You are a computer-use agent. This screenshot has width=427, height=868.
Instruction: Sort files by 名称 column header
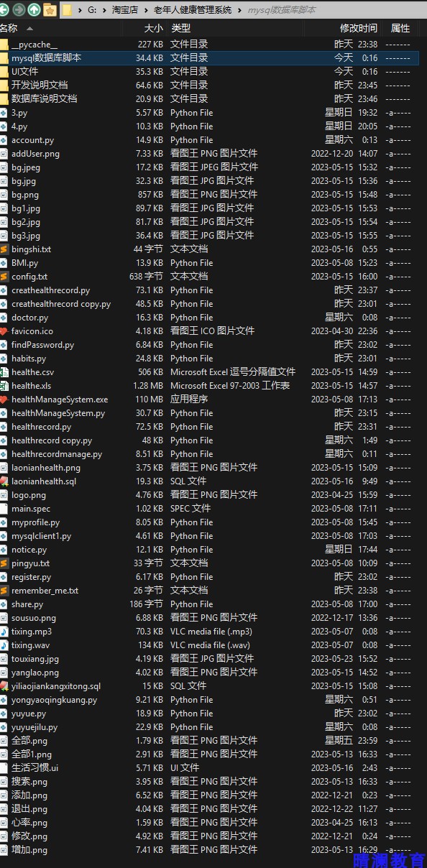(9, 28)
